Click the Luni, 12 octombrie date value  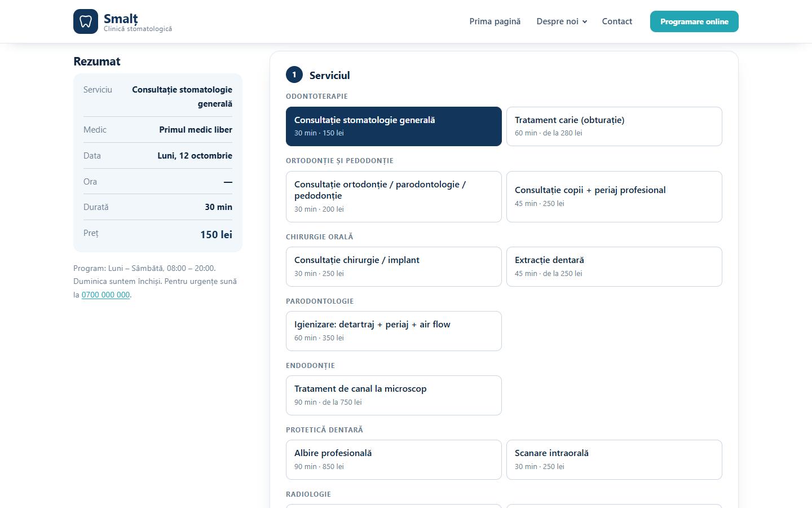[195, 156]
